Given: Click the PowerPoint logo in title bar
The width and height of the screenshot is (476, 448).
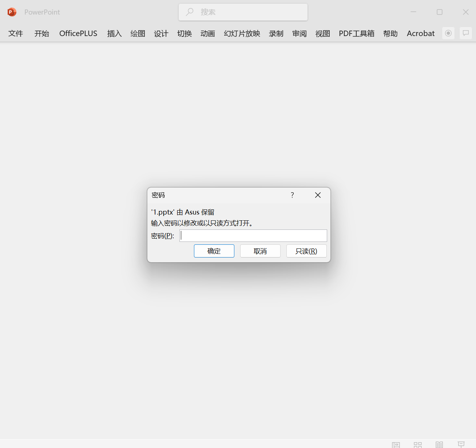Looking at the screenshot, I should click(12, 12).
